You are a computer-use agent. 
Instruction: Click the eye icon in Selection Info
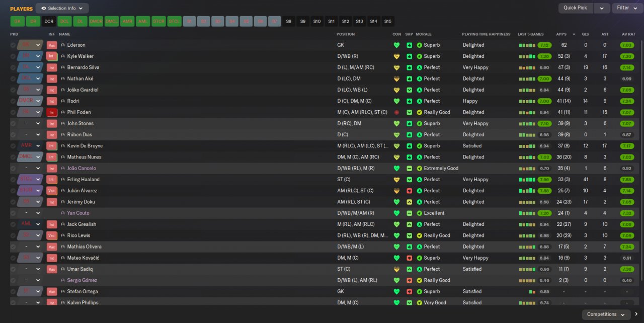click(x=43, y=9)
